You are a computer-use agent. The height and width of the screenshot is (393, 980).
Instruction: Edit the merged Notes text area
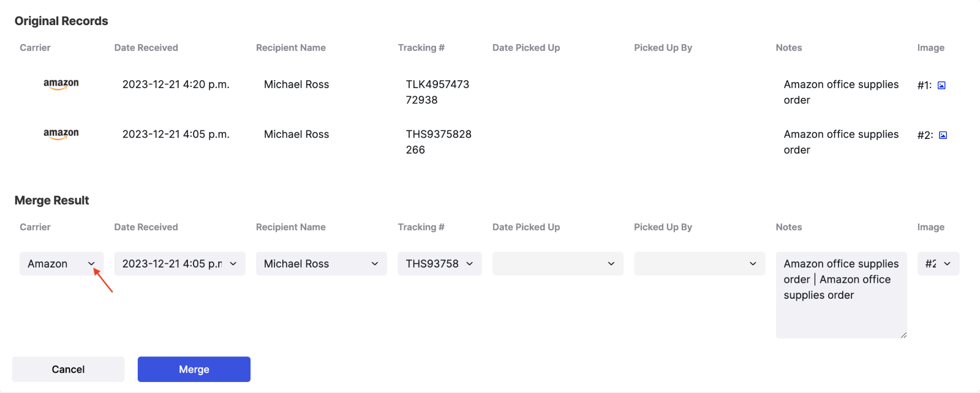pyautogui.click(x=842, y=295)
